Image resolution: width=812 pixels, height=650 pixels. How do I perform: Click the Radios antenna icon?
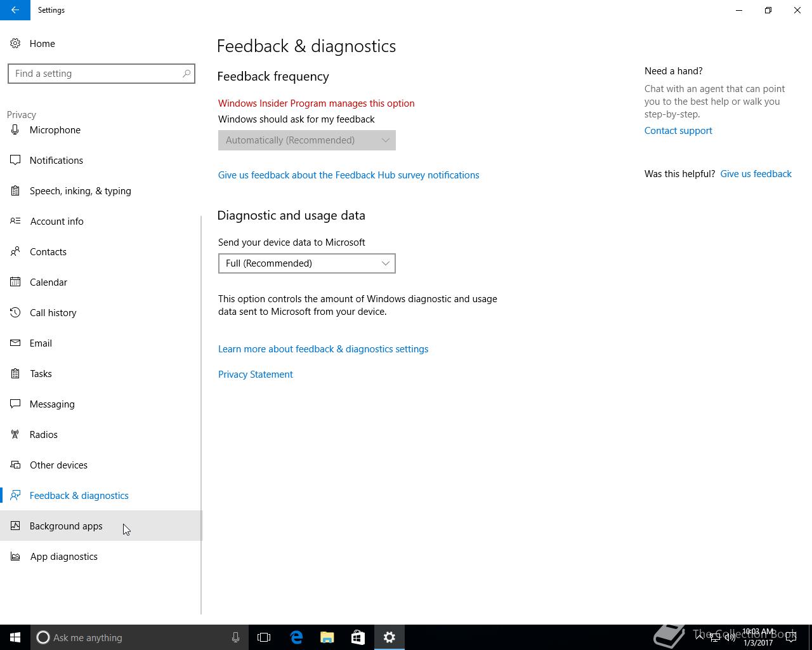(x=15, y=435)
